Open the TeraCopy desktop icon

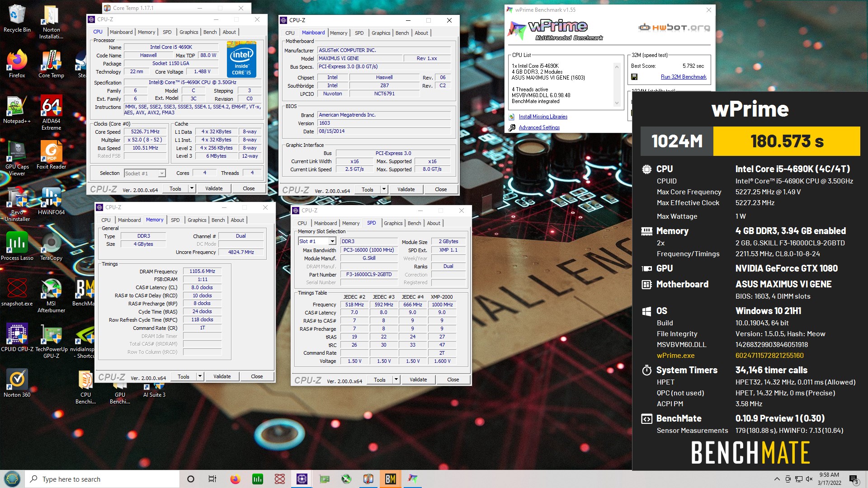(x=51, y=247)
